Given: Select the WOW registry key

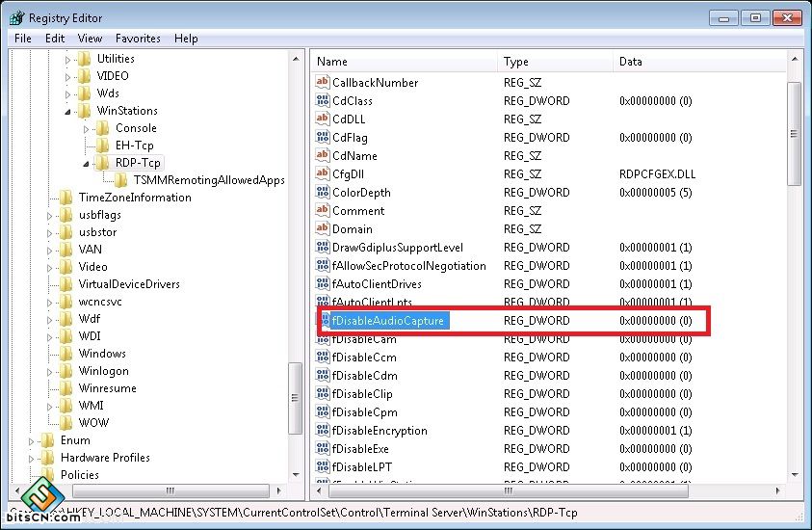Looking at the screenshot, I should pyautogui.click(x=93, y=423).
